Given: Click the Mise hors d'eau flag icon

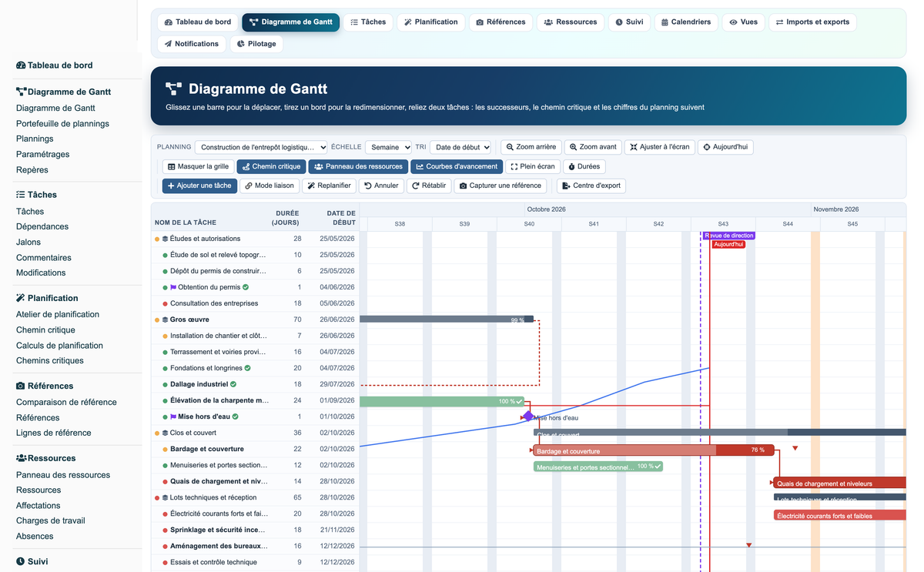Looking at the screenshot, I should (x=173, y=416).
